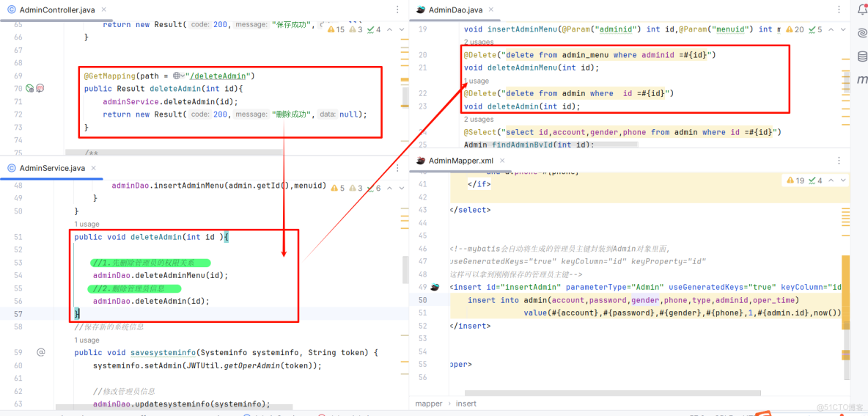This screenshot has width=868, height=416.
Task: Click '1 usage' hint above deleteAdmin in AdminService
Action: pyautogui.click(x=87, y=225)
